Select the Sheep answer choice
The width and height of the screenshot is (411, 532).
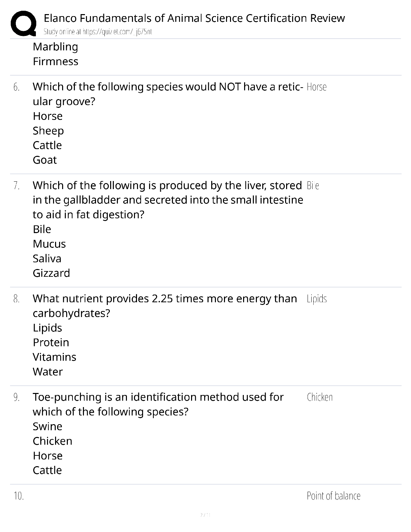pyautogui.click(x=48, y=131)
